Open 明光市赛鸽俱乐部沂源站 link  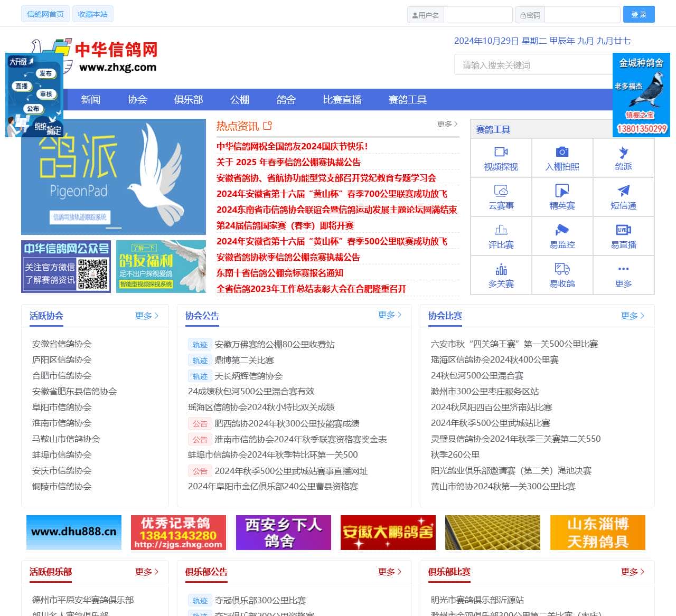tap(477, 600)
